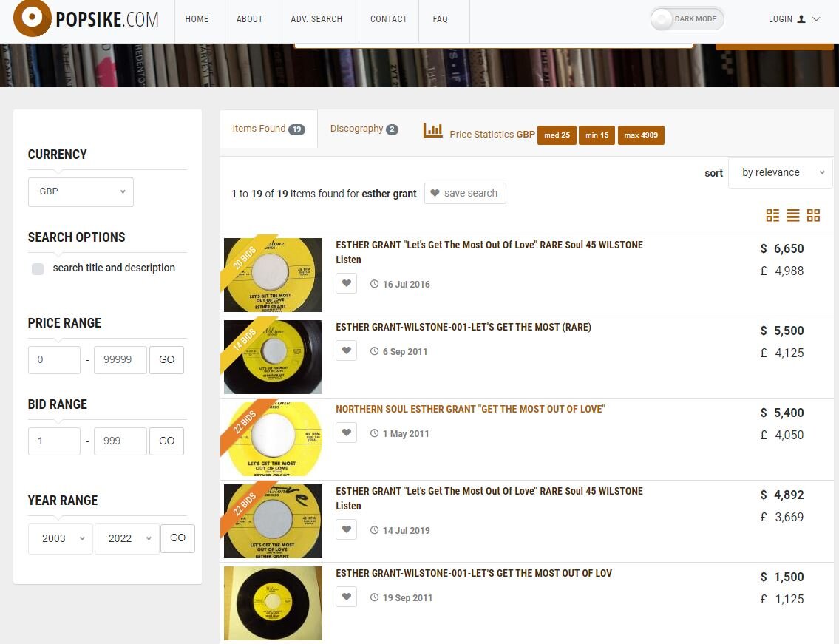Apply price range with GO button
This screenshot has height=644, width=839.
pos(166,360)
